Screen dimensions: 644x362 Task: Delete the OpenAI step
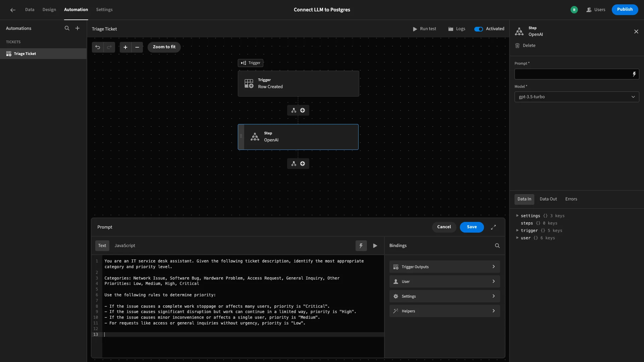[525, 46]
